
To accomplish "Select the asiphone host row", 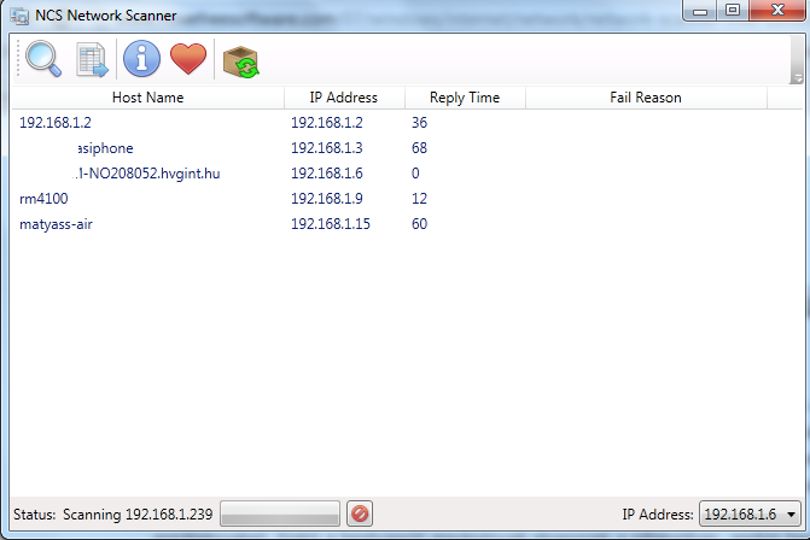I will point(408,148).
